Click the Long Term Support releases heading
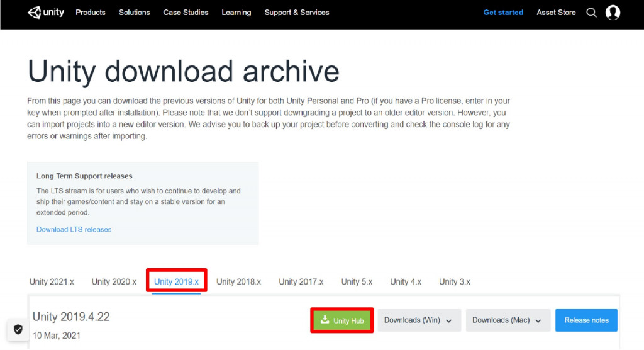Screen dimensions: 644x350 (x=84, y=176)
